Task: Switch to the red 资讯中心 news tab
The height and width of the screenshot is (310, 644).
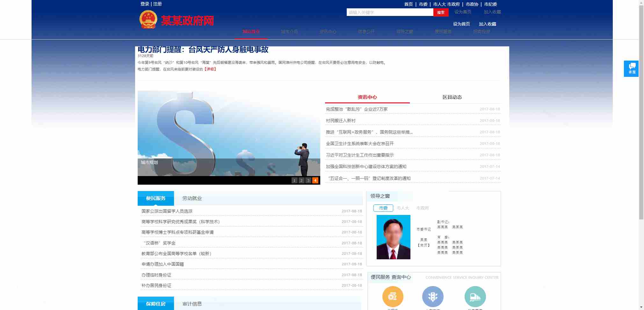Action: coord(367,97)
